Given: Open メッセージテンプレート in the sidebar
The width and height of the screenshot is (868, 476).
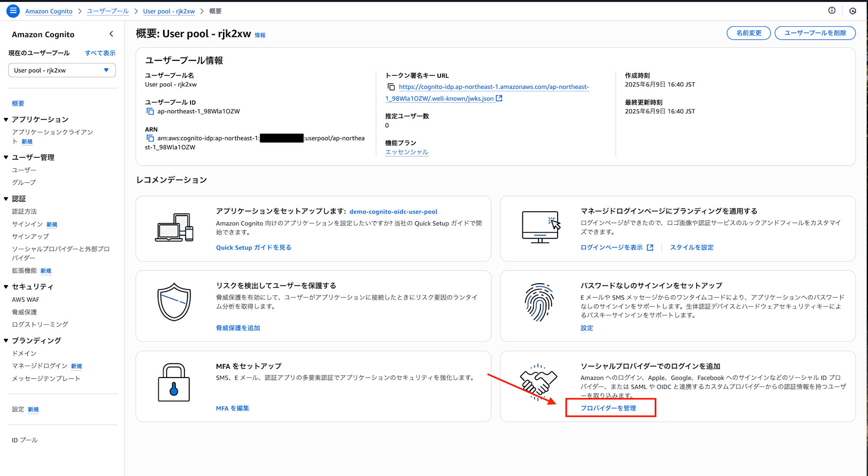Looking at the screenshot, I should click(x=46, y=379).
